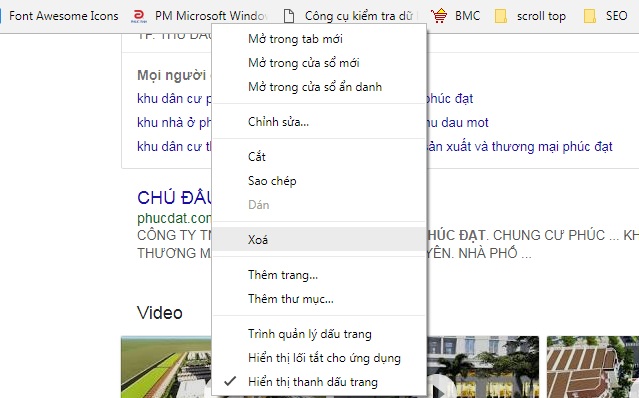Open the aerial green field video thumbnail
Viewport: 639px width, 398px height.
(166, 367)
